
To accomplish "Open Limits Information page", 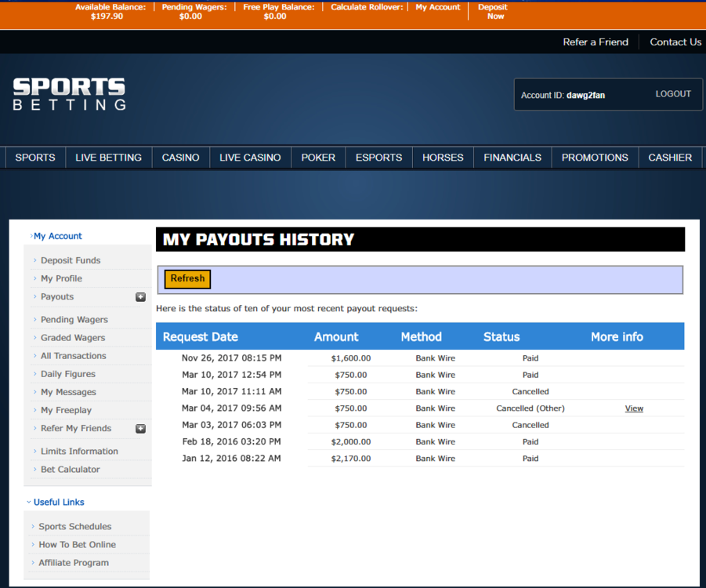I will 79,451.
